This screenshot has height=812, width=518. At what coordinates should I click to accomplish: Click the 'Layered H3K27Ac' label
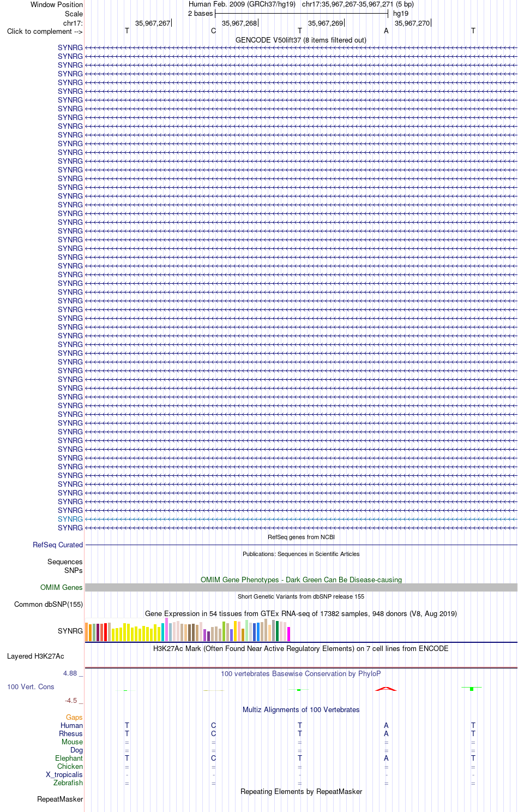[x=35, y=656]
